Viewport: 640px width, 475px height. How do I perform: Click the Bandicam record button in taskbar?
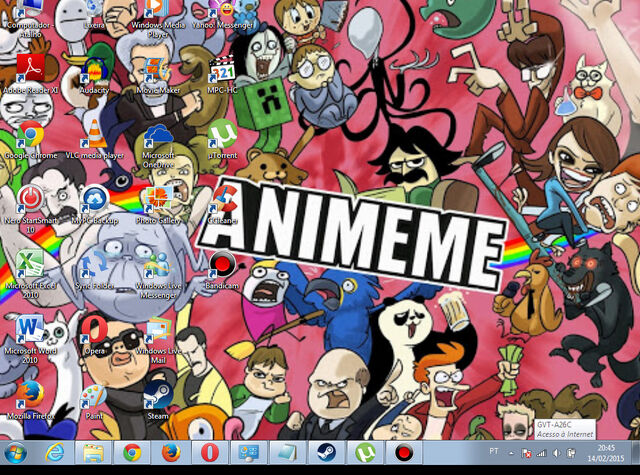pyautogui.click(x=404, y=453)
